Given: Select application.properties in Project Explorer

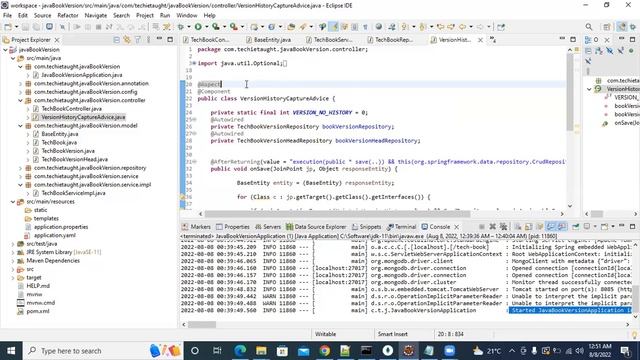Looking at the screenshot, I should [x=61, y=227].
